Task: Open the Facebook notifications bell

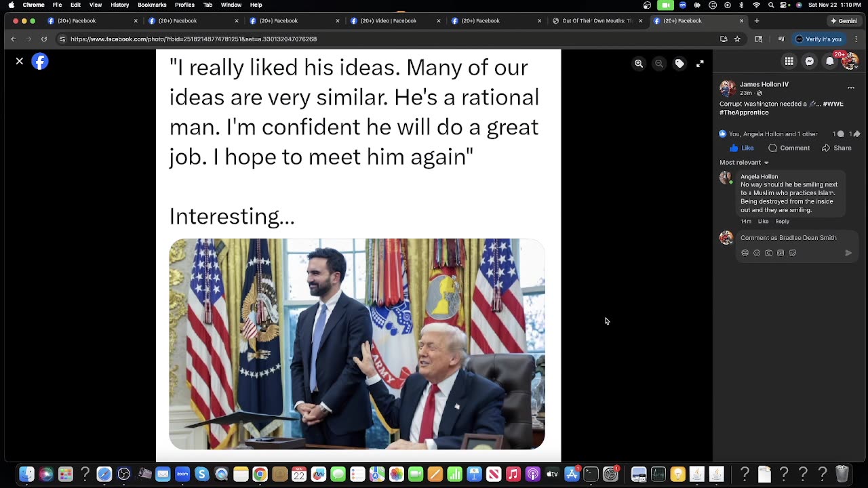Action: point(829,61)
